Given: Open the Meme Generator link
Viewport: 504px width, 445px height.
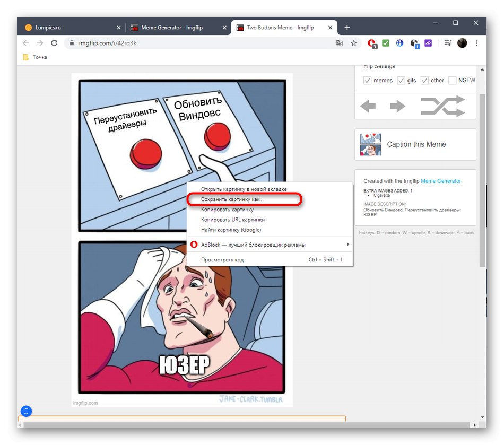Looking at the screenshot, I should click(441, 181).
